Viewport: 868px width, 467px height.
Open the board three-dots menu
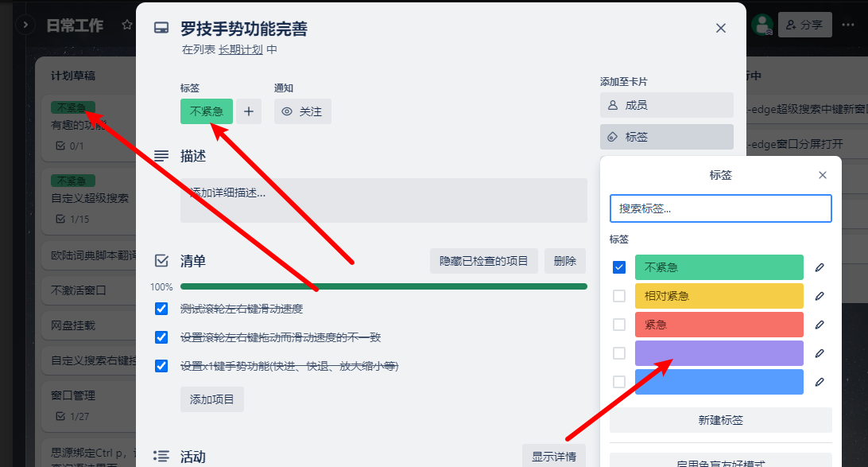click(848, 25)
